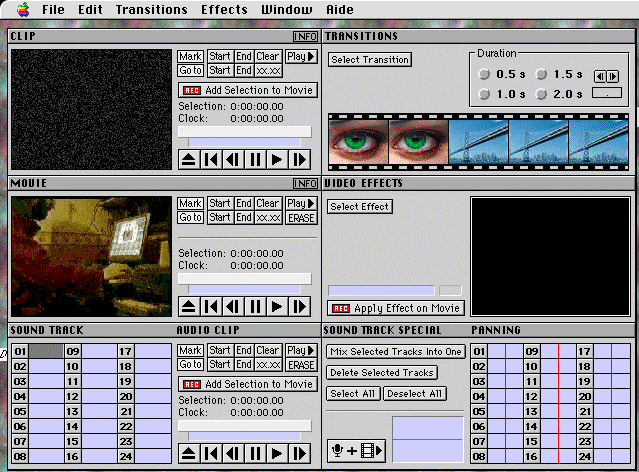Screen dimensions: 639x472
Task: Play the clip in Clip transport
Action: pos(277,159)
